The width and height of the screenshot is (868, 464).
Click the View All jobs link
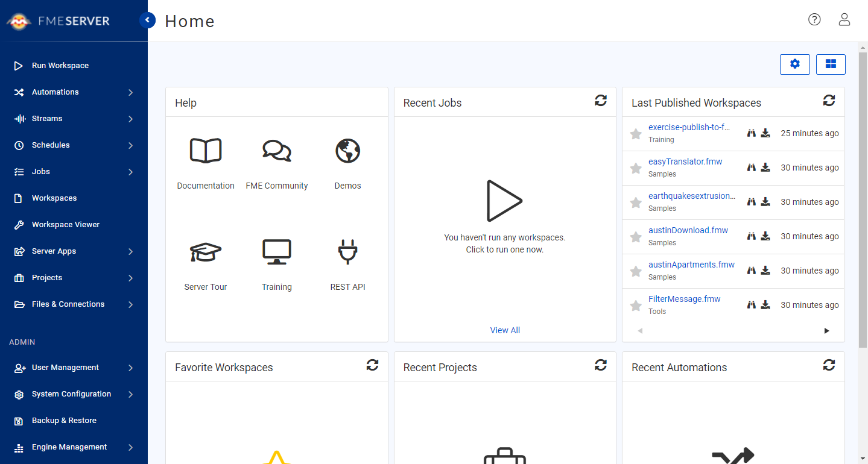click(505, 330)
